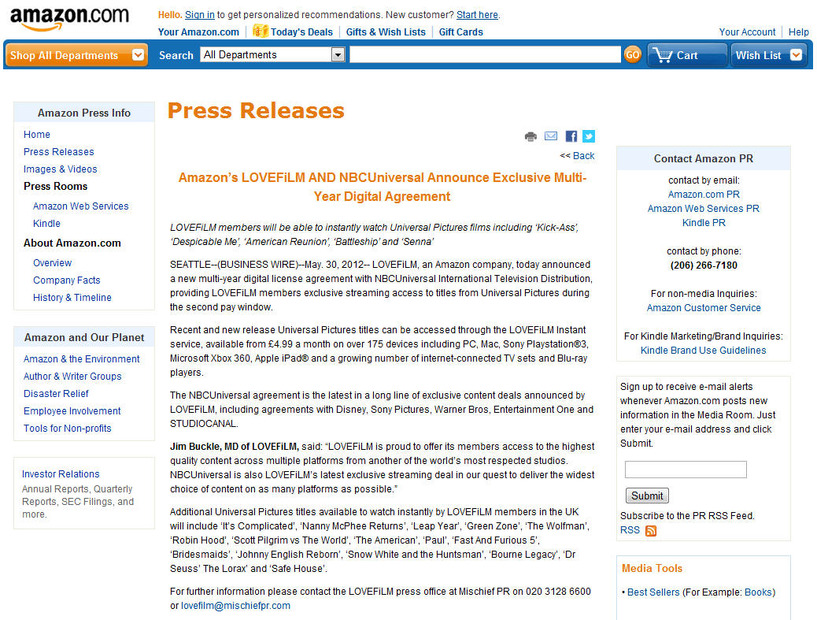Click the Today's Deals gift icon

[x=260, y=31]
